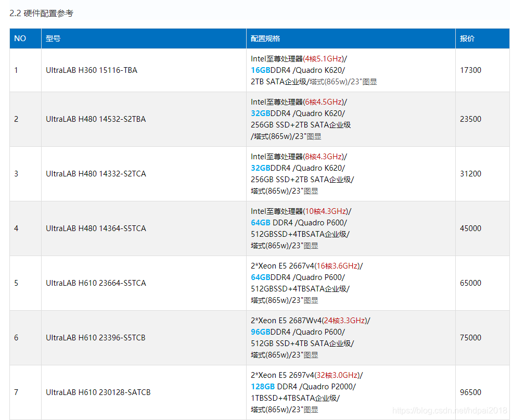The width and height of the screenshot is (512, 420).
Task: Click the NO column header
Action: point(25,39)
